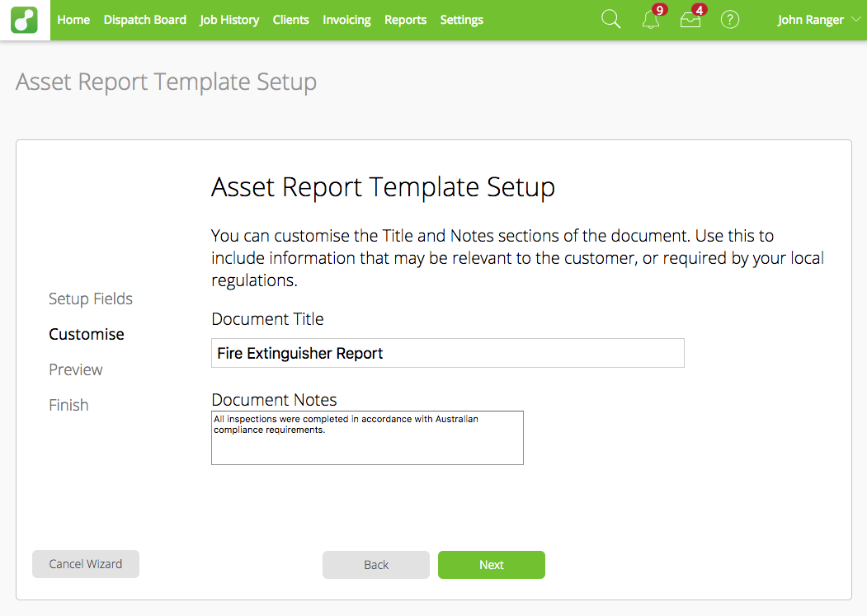The image size is (867, 616).
Task: Go to the Setup Fields step
Action: point(91,299)
